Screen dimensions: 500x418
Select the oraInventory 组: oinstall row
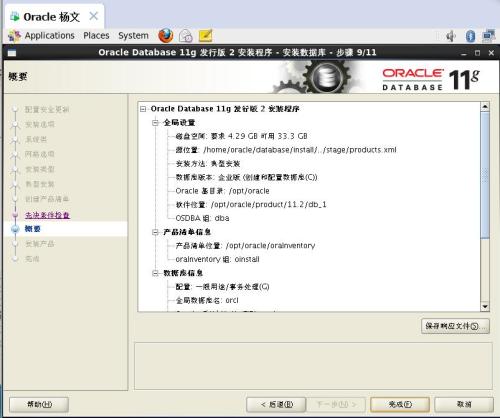(217, 259)
